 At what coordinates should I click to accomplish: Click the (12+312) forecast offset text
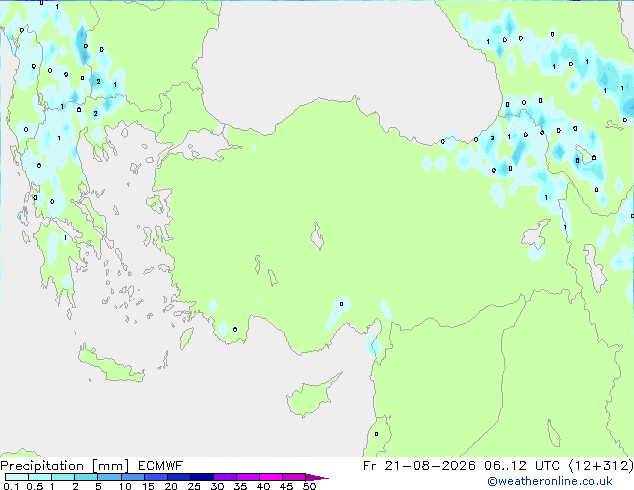pyautogui.click(x=601, y=466)
